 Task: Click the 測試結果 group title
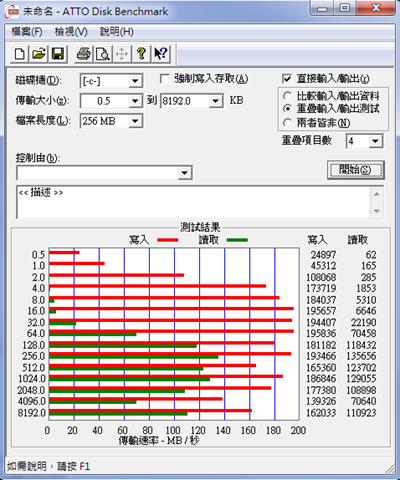click(x=200, y=227)
